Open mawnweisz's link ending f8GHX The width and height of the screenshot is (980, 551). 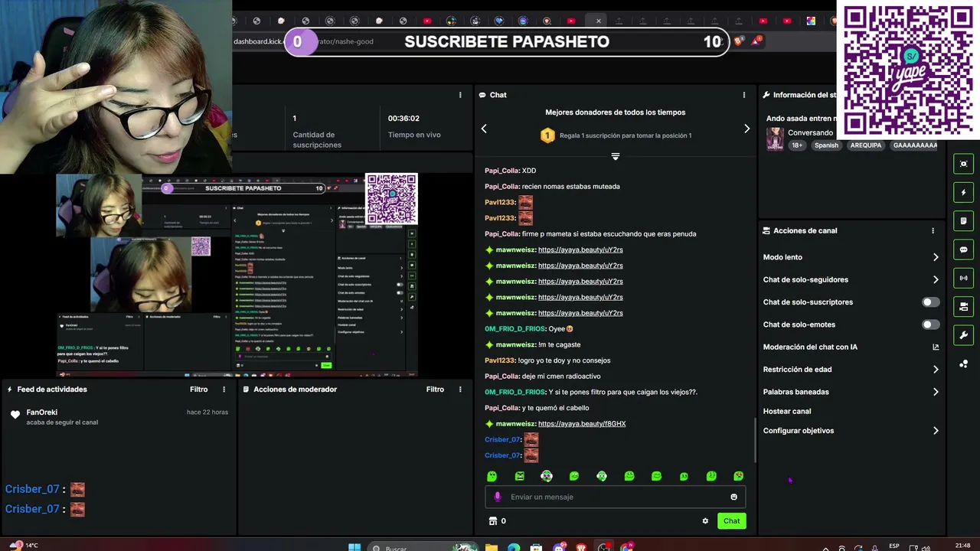pyautogui.click(x=582, y=424)
